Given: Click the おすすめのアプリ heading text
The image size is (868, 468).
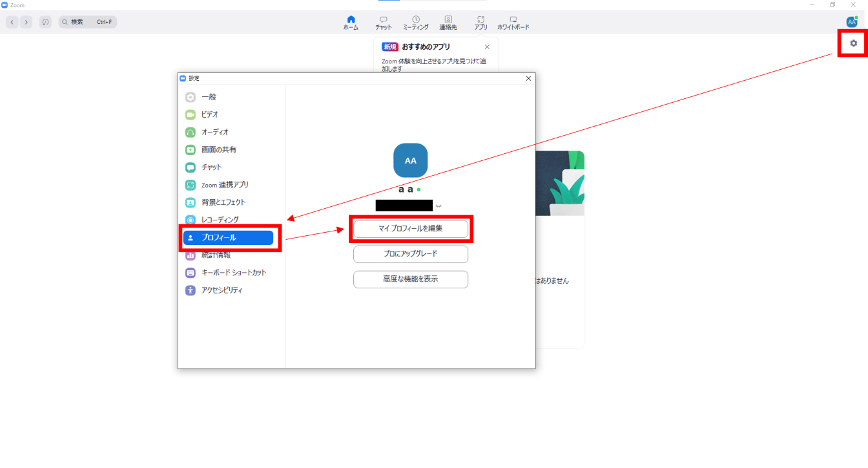Looking at the screenshot, I should pyautogui.click(x=426, y=47).
